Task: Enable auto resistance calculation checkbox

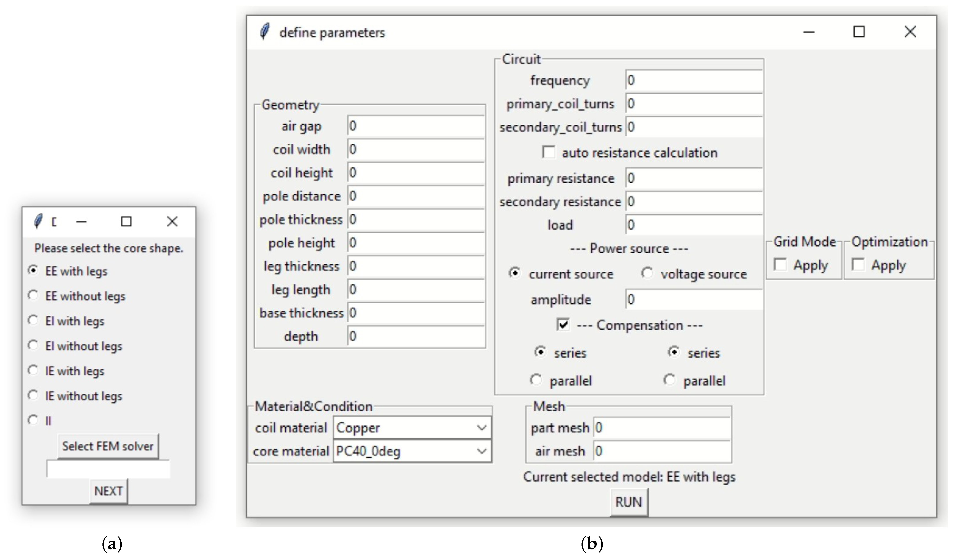Action: [x=548, y=152]
